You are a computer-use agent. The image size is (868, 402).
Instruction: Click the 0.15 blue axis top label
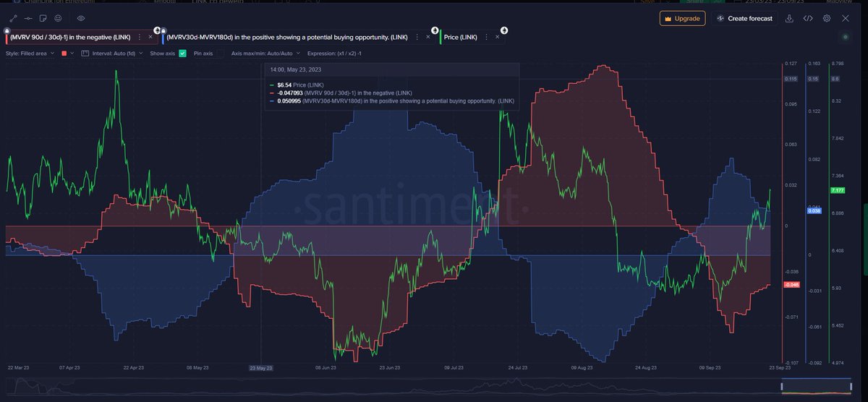(813, 79)
